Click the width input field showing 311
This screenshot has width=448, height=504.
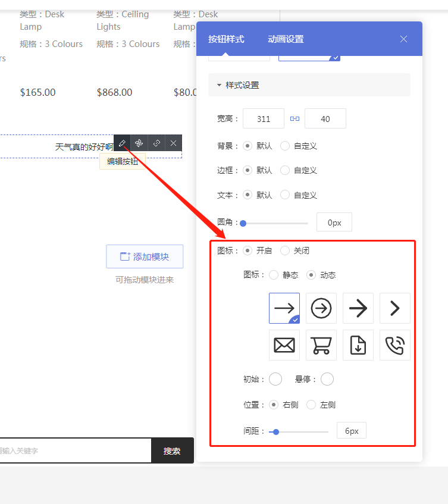click(264, 119)
